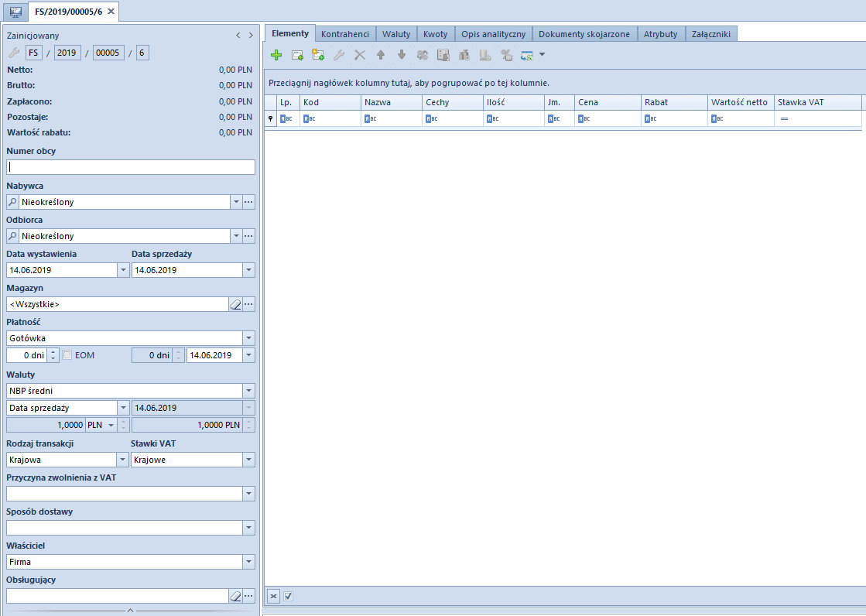Close the FS/2019/00005/6 document tab
866x616 pixels.
[111, 11]
